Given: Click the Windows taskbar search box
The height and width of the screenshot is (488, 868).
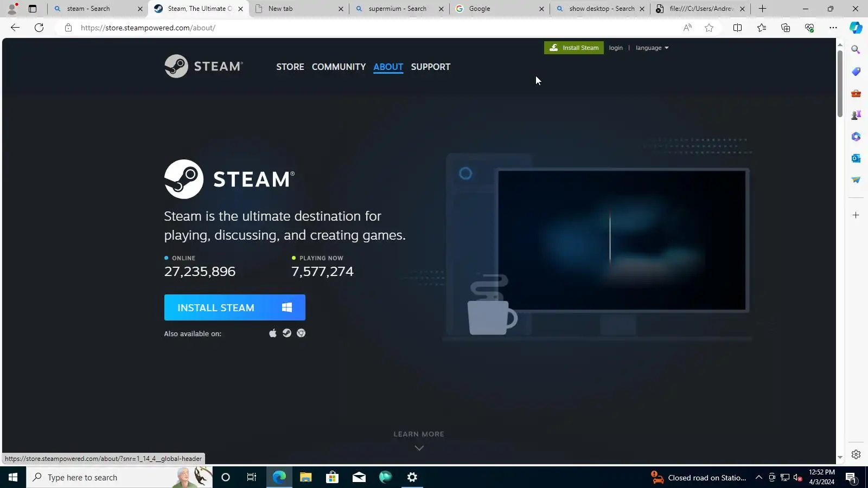Looking at the screenshot, I should tap(119, 478).
